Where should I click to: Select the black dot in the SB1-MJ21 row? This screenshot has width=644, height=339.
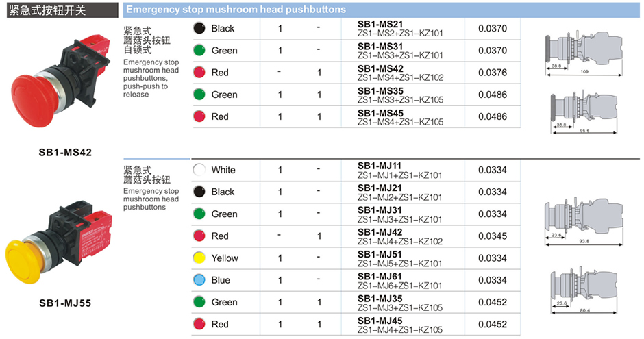coord(199,192)
